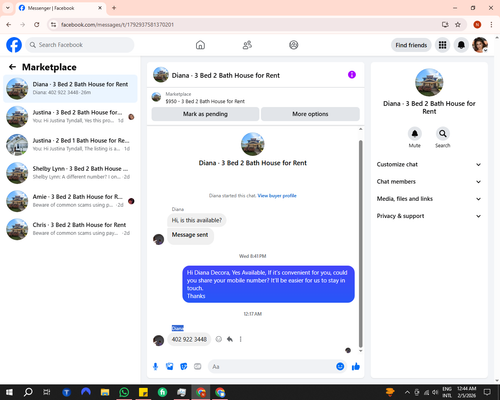Open the Facebook menu grid icon
This screenshot has height=400, width=500.
tap(442, 45)
